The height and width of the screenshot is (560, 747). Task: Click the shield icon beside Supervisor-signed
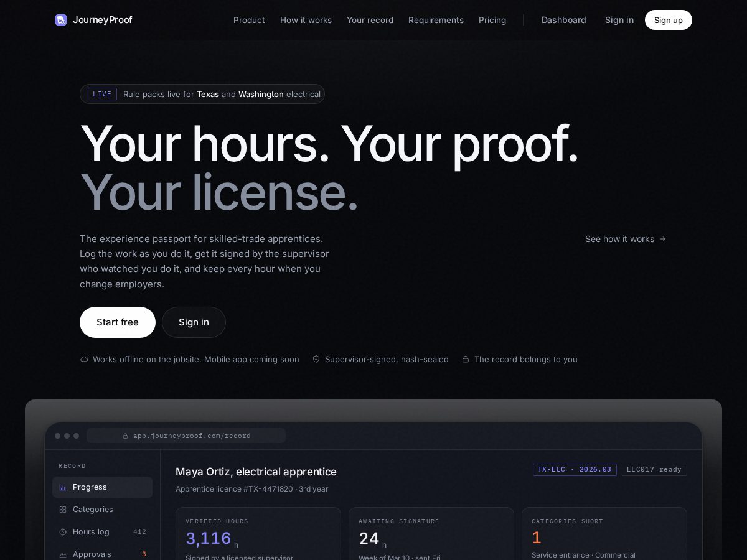click(316, 359)
